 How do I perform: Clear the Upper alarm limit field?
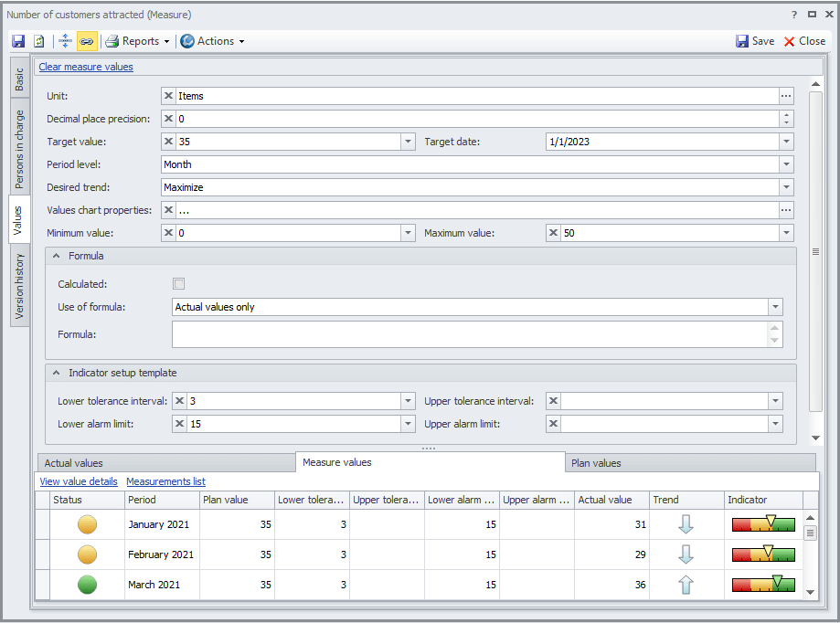pos(553,424)
